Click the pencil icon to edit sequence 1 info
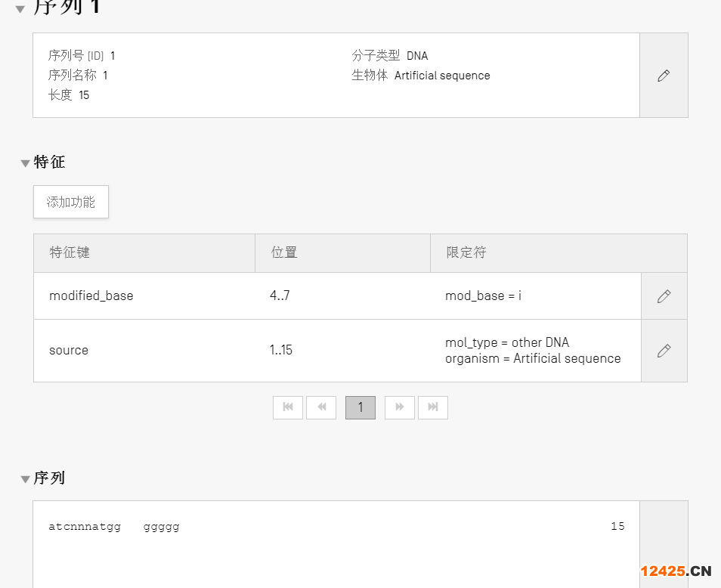 [664, 76]
